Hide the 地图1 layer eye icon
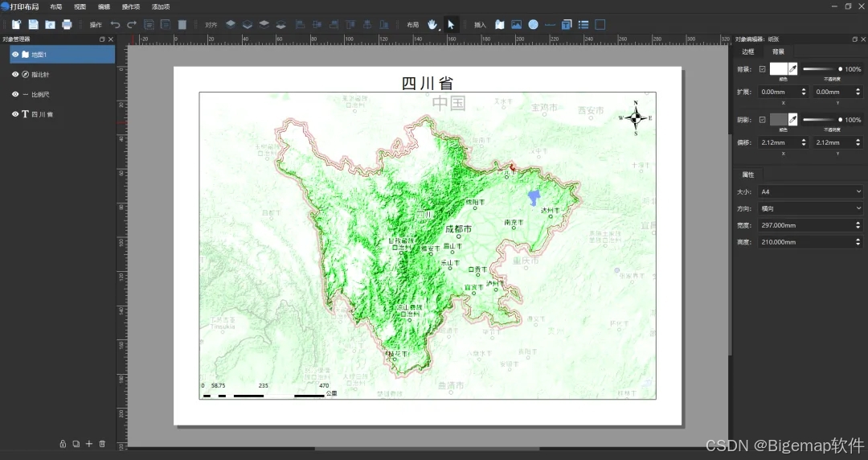The height and width of the screenshot is (460, 868). (15, 55)
